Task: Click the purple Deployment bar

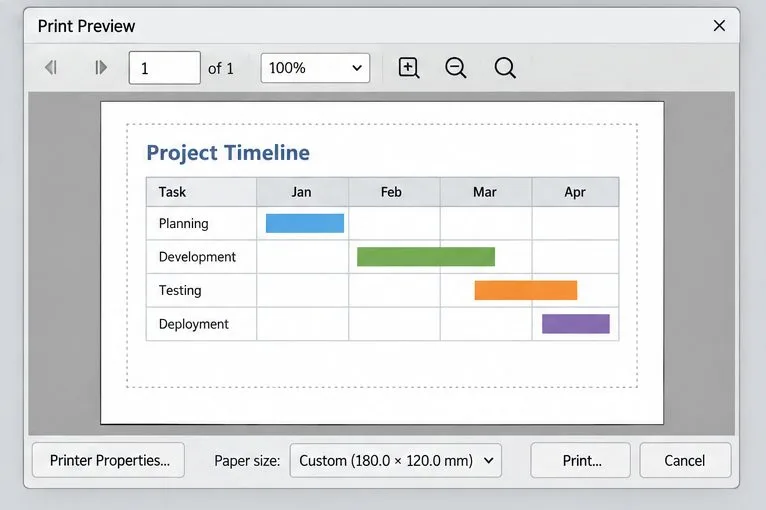Action: coord(576,324)
